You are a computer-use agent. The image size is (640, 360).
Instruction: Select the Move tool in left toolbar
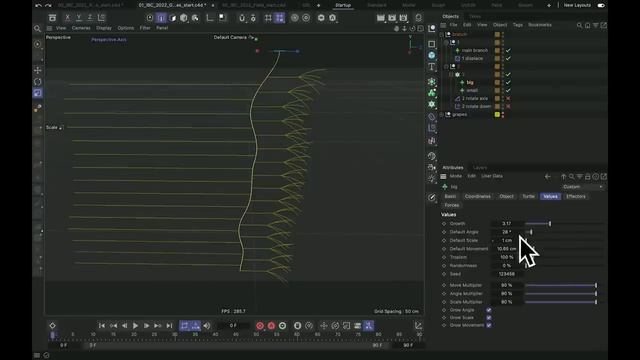(x=38, y=70)
